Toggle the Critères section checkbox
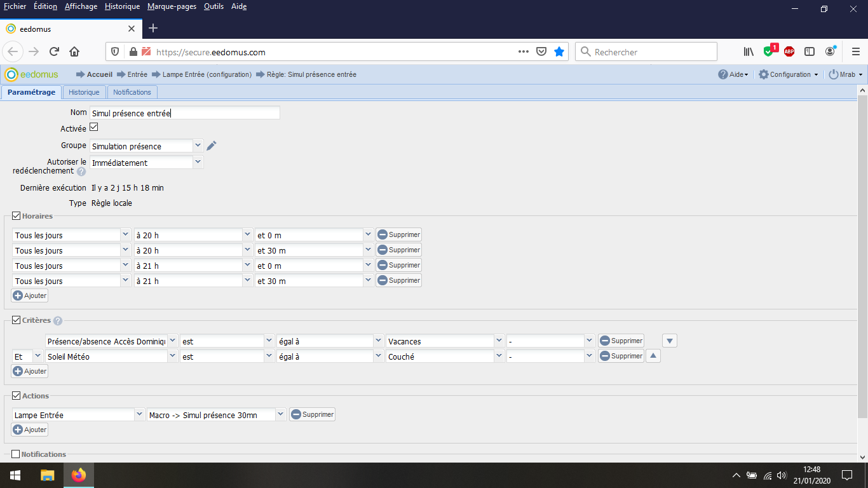Image resolution: width=868 pixels, height=488 pixels. coord(17,320)
